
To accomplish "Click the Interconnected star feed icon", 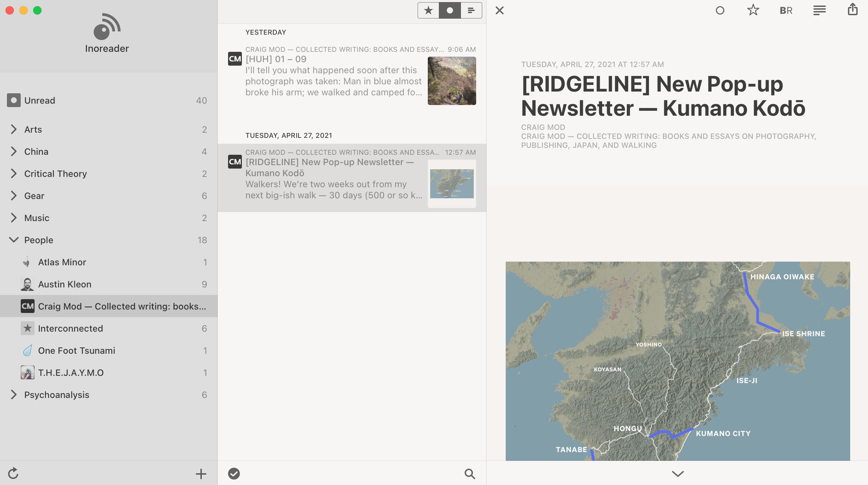I will coord(28,328).
